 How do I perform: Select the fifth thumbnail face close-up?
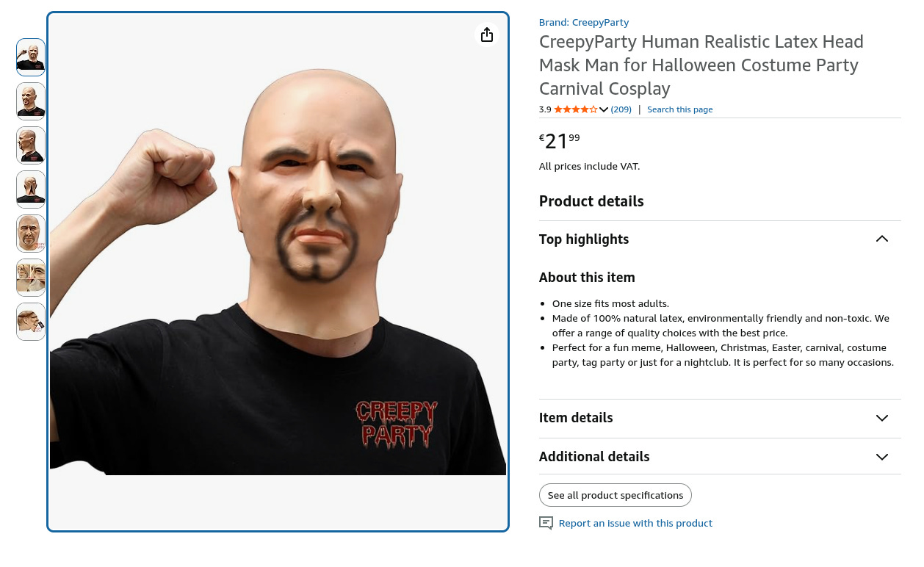point(31,234)
